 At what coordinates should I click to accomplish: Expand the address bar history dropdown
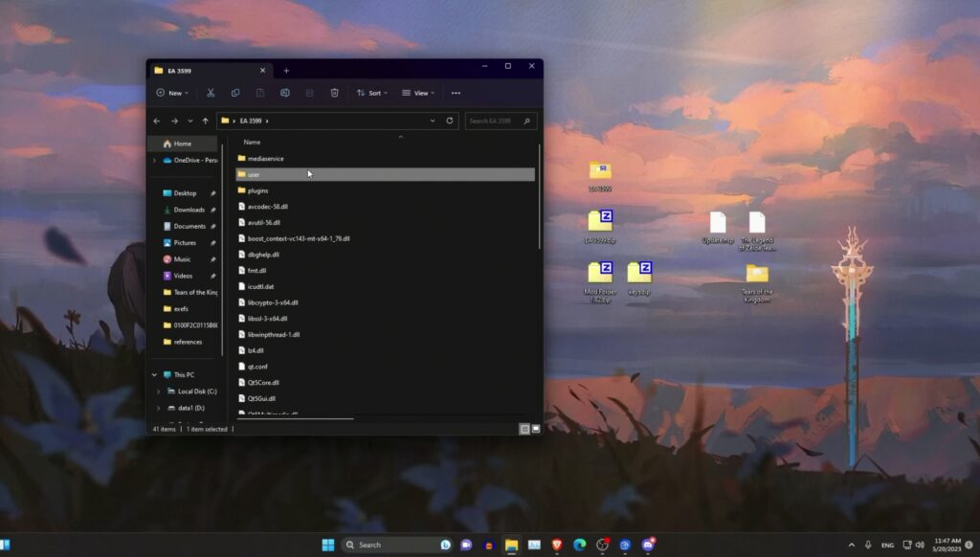433,121
